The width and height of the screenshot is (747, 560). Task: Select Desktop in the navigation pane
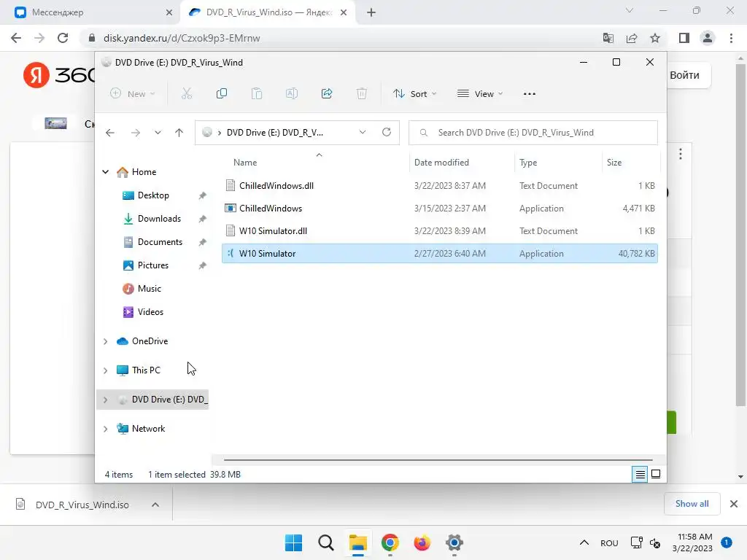[153, 195]
